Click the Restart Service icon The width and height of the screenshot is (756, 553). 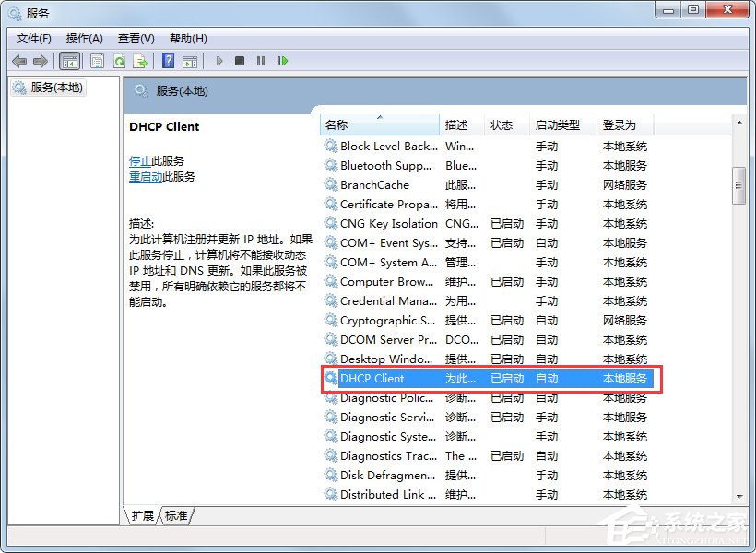[282, 61]
